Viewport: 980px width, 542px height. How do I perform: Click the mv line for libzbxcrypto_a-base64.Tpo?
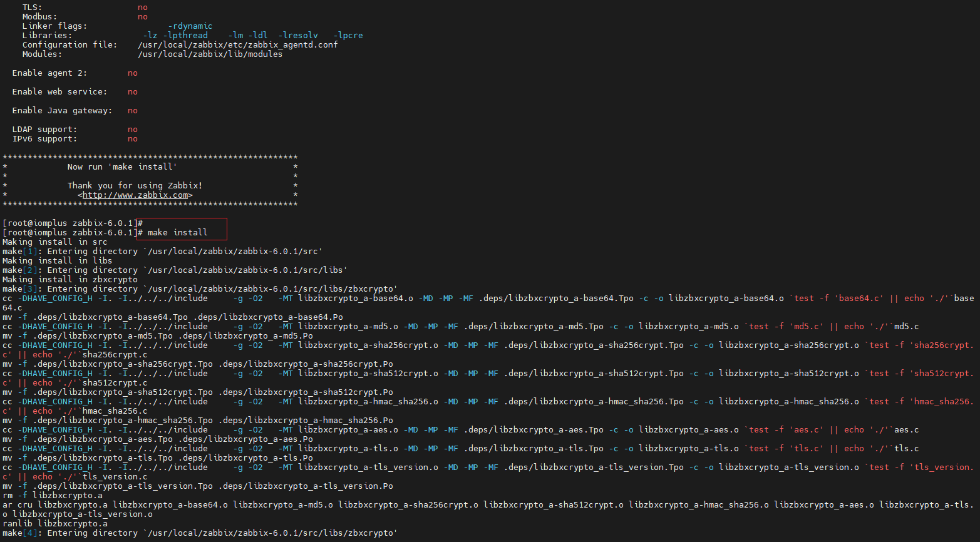pos(173,317)
